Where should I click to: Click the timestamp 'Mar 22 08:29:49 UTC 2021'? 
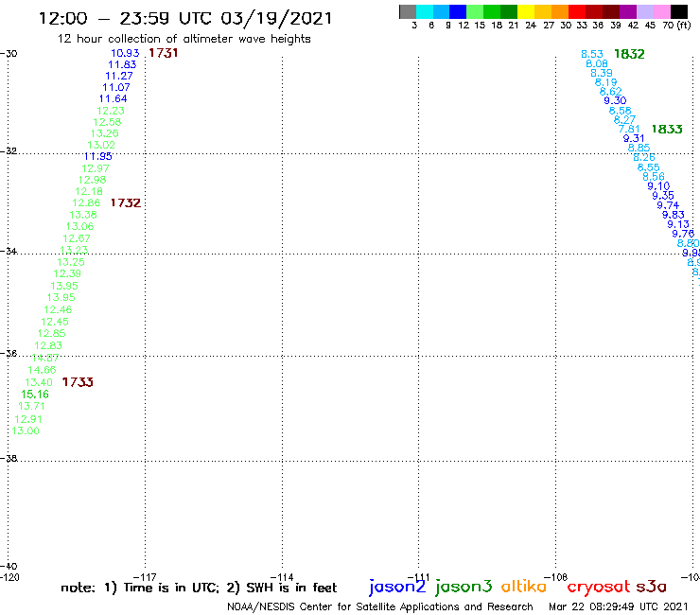(x=619, y=606)
